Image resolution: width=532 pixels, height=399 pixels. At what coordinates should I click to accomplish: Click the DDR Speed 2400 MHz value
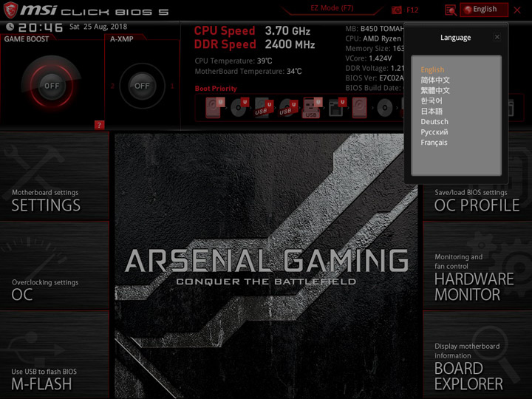point(290,44)
